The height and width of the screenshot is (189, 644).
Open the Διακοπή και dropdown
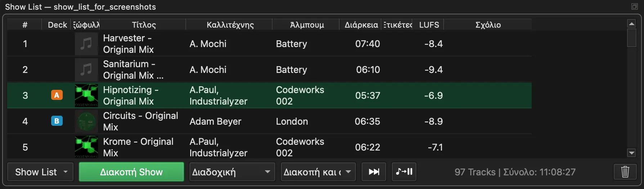pyautogui.click(x=318, y=172)
